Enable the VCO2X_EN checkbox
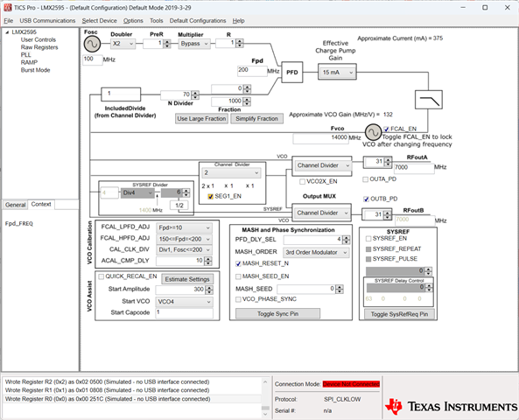The image size is (519, 420). pyautogui.click(x=302, y=181)
